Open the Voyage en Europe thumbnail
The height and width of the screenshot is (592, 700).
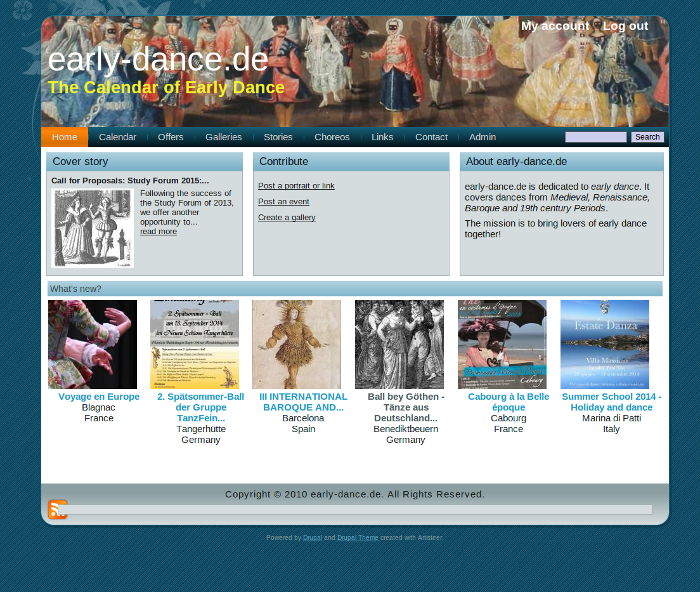click(x=93, y=345)
